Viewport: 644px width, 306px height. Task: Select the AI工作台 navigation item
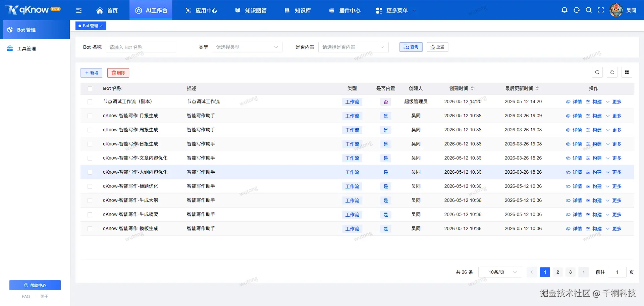point(151,10)
